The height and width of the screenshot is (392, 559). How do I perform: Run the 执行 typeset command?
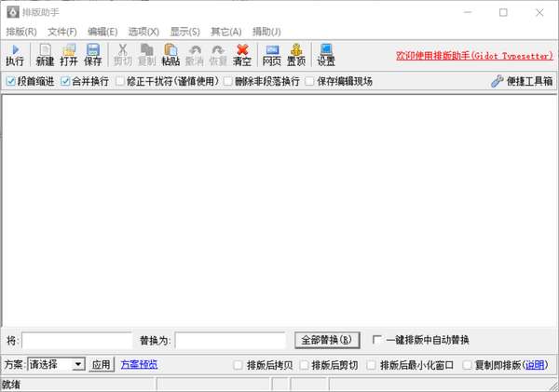(15, 55)
